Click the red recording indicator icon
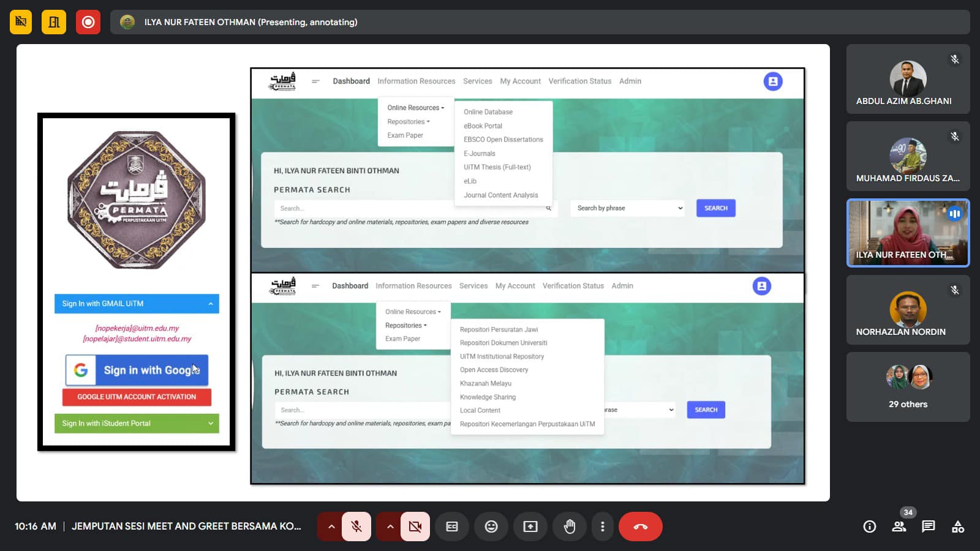Image resolution: width=980 pixels, height=551 pixels. point(88,22)
